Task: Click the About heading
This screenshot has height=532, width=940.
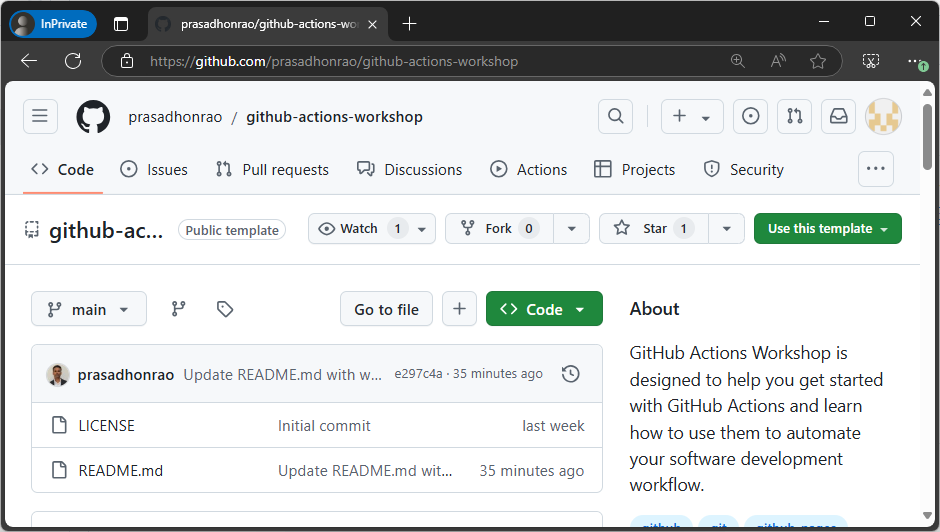Action: tap(654, 309)
